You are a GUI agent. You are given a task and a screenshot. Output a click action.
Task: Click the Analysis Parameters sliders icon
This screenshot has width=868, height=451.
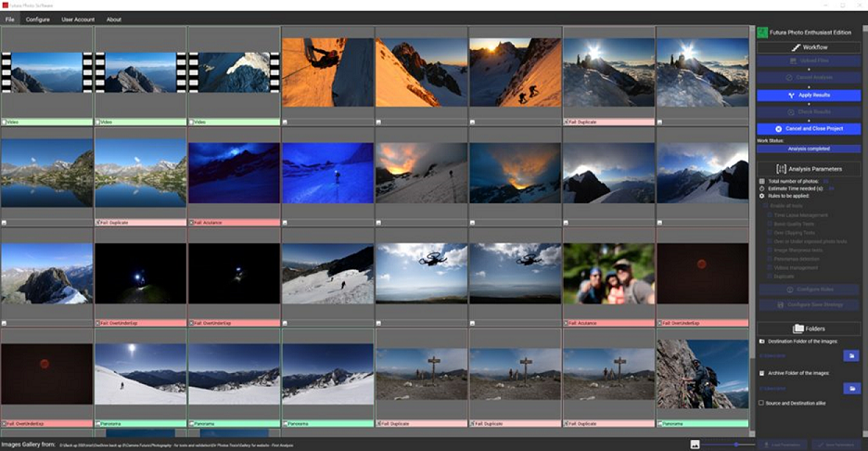tap(781, 169)
